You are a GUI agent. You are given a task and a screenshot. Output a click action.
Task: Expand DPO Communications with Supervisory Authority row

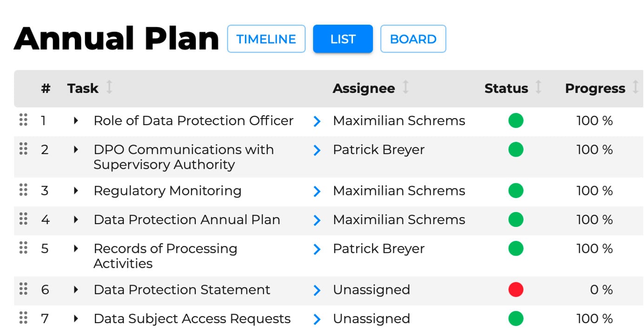76,150
